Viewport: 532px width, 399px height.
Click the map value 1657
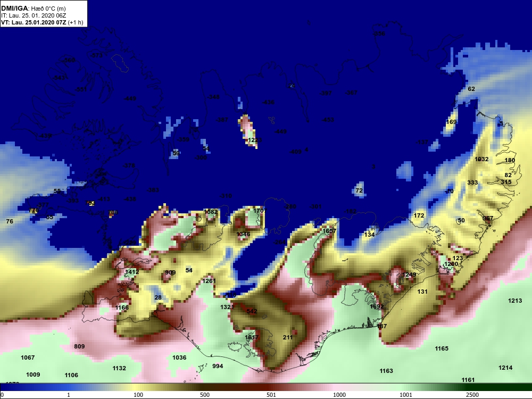tap(329, 231)
